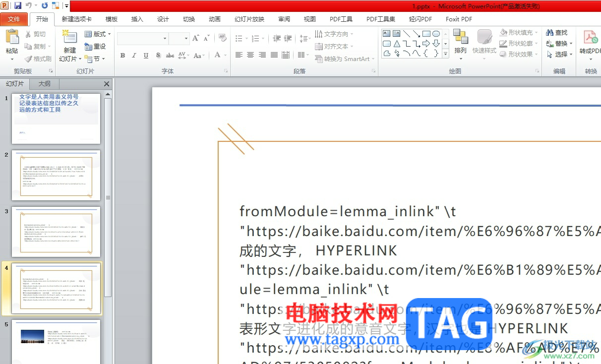Click the decrease indent level icon
601x364 pixels.
276,38
